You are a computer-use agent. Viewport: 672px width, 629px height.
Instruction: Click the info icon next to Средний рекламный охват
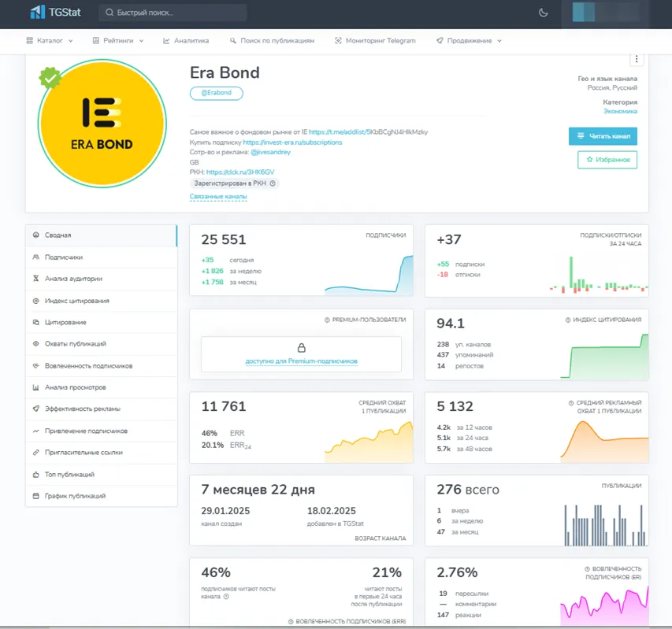(571, 403)
